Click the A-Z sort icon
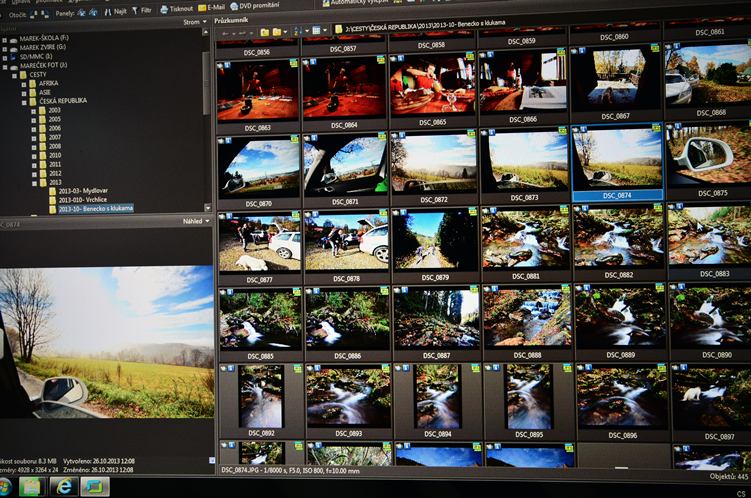This screenshot has height=498, width=751. 297,31
